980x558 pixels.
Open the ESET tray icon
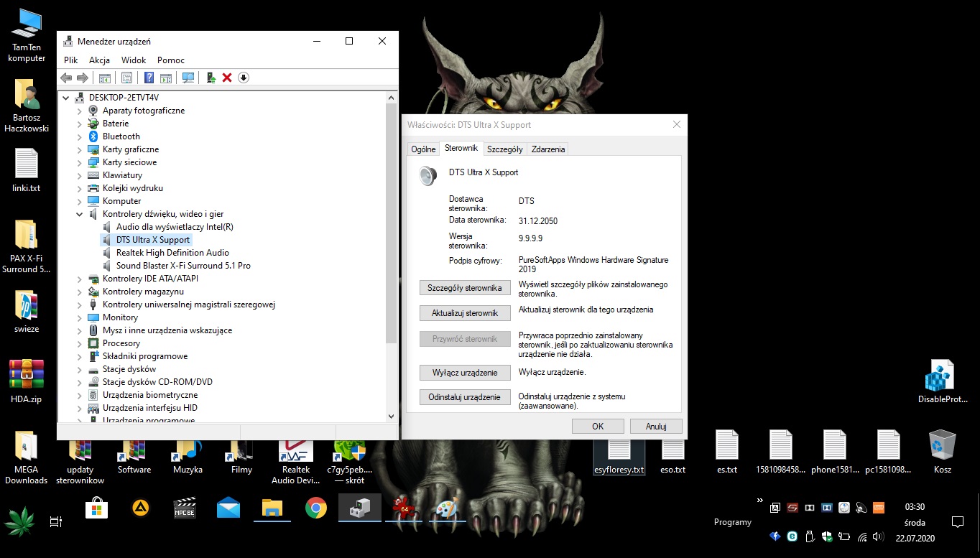pyautogui.click(x=792, y=536)
